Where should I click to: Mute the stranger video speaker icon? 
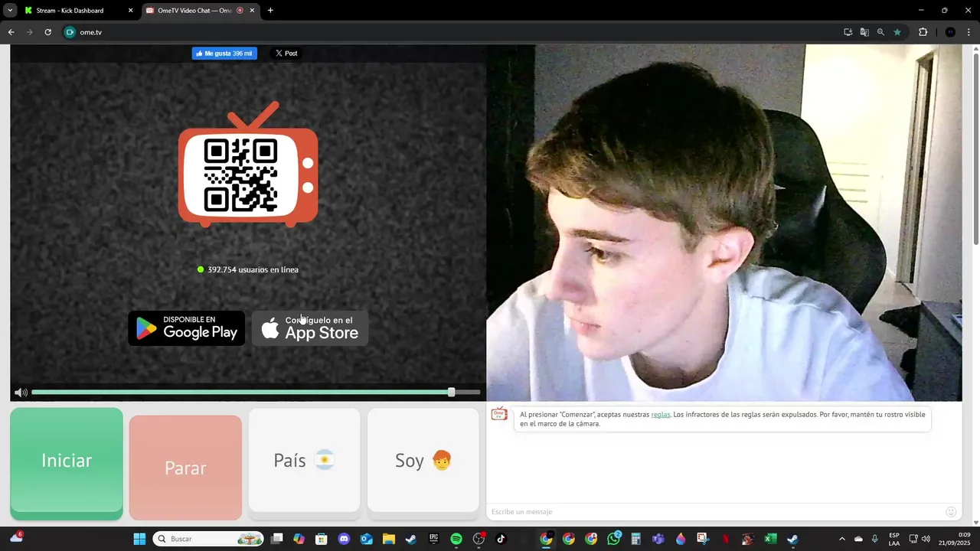[x=21, y=393]
